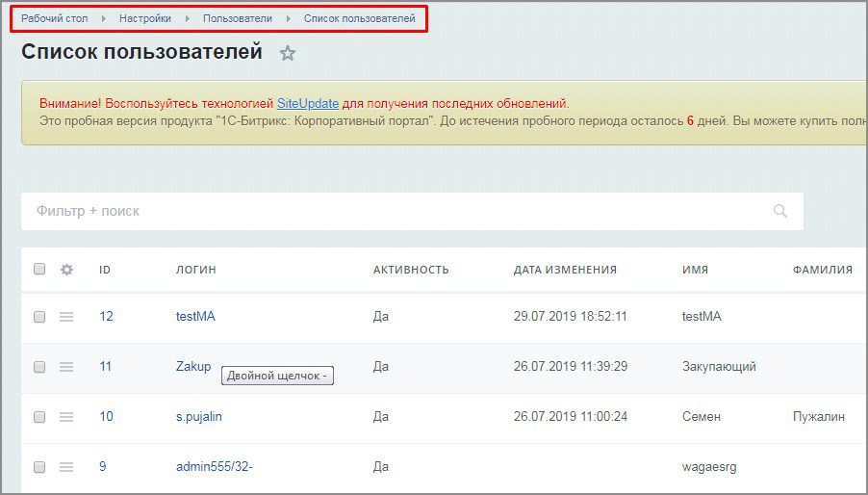Click the Фильтр + поиск input field
The height and width of the screenshot is (495, 868).
pos(385,211)
